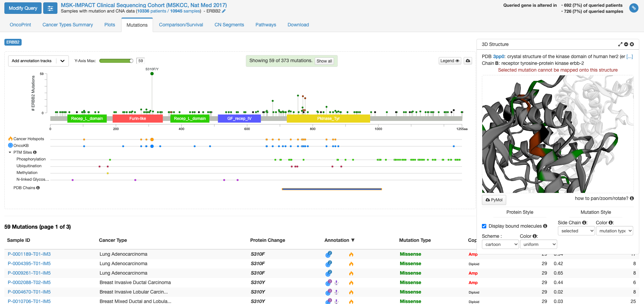Click the share link icon at top right

[x=634, y=8]
